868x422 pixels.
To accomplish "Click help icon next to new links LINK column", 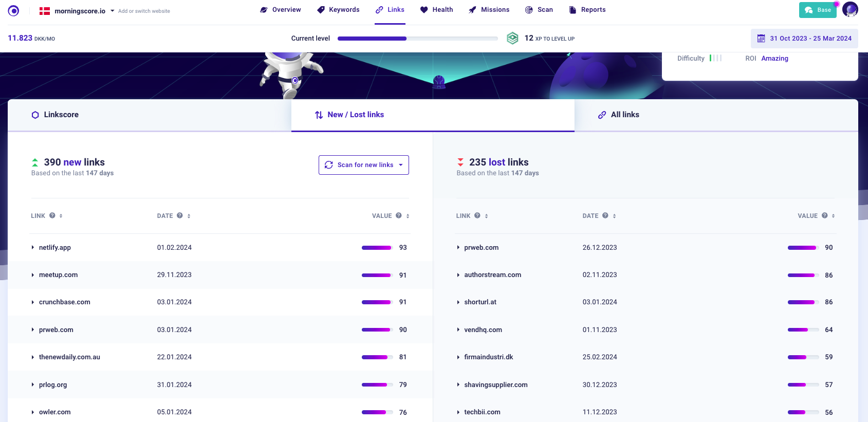I will click(52, 216).
